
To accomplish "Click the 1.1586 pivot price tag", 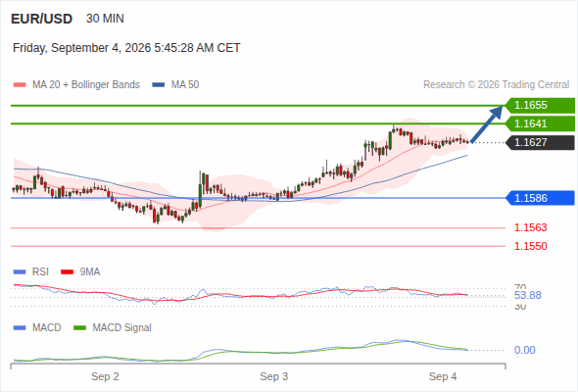I will [x=540, y=198].
